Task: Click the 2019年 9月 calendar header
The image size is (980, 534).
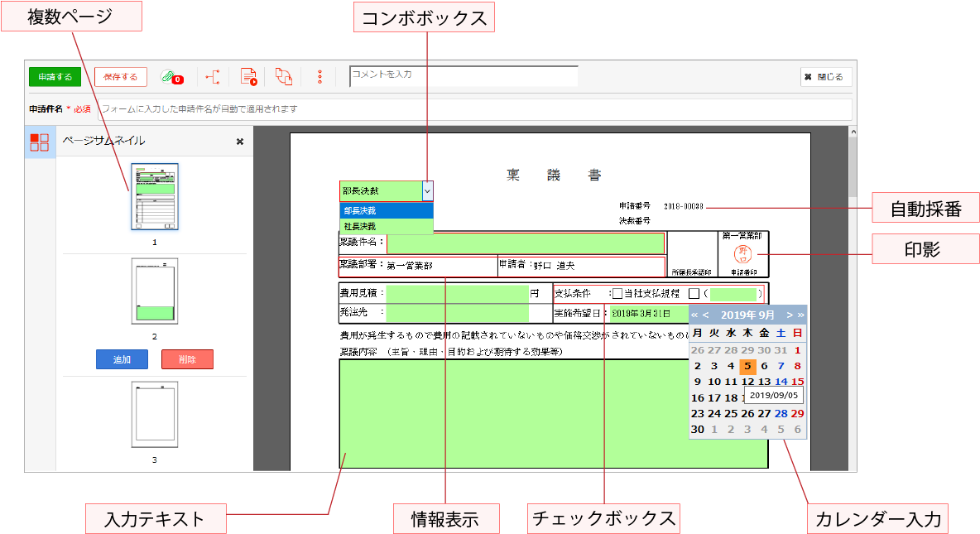Action: (747, 315)
